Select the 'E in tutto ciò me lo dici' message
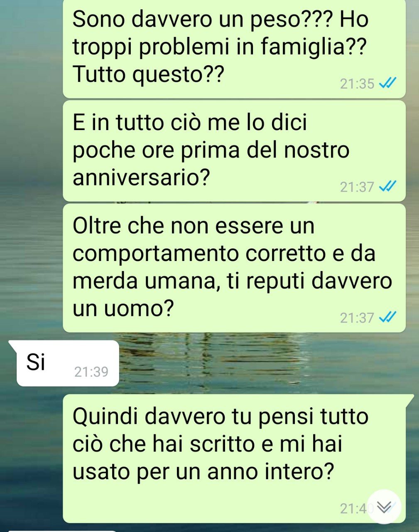This screenshot has height=532, width=419. tap(234, 151)
